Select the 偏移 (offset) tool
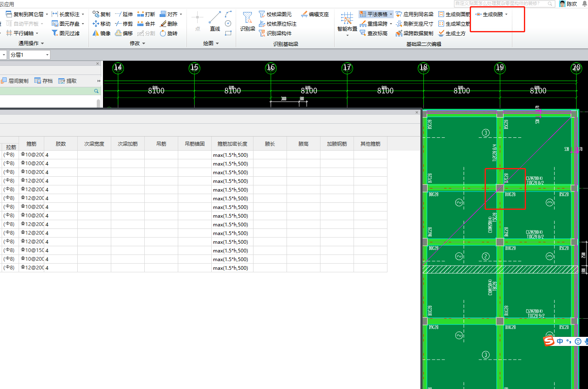 click(124, 33)
